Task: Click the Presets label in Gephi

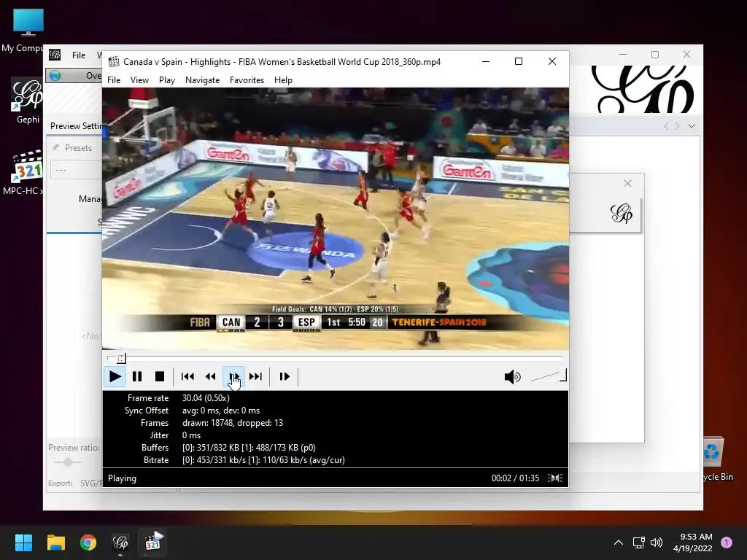Action: tap(78, 148)
